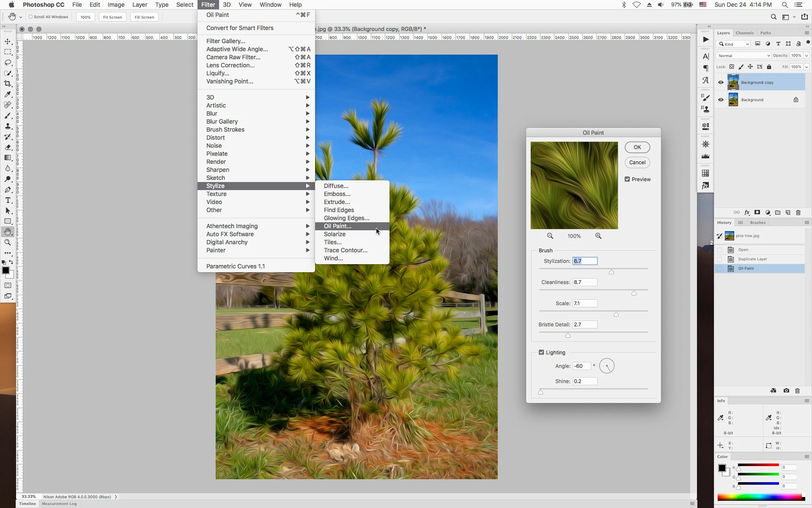
Task: Select the Eyedropper tool
Action: [8, 94]
